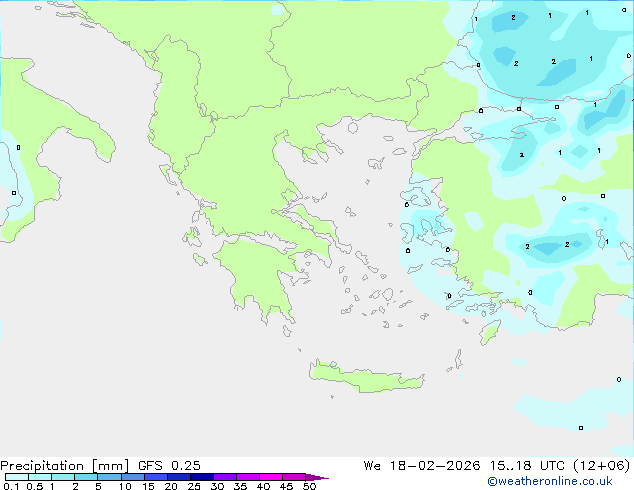Viewport: 634px width, 490px height.
Task: Click the "GFS 0.25" model label
Action: pyautogui.click(x=169, y=466)
